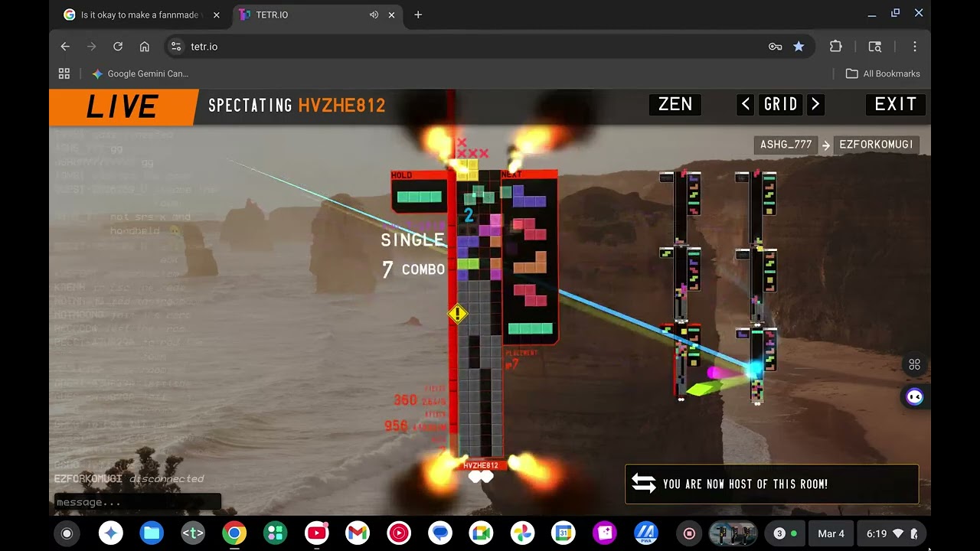980x551 pixels.
Task: Click the HVZHE812 spectating name
Action: click(341, 106)
